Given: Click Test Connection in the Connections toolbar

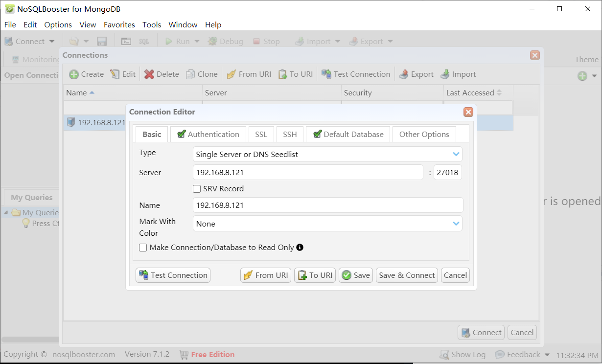Looking at the screenshot, I should pyautogui.click(x=356, y=74).
